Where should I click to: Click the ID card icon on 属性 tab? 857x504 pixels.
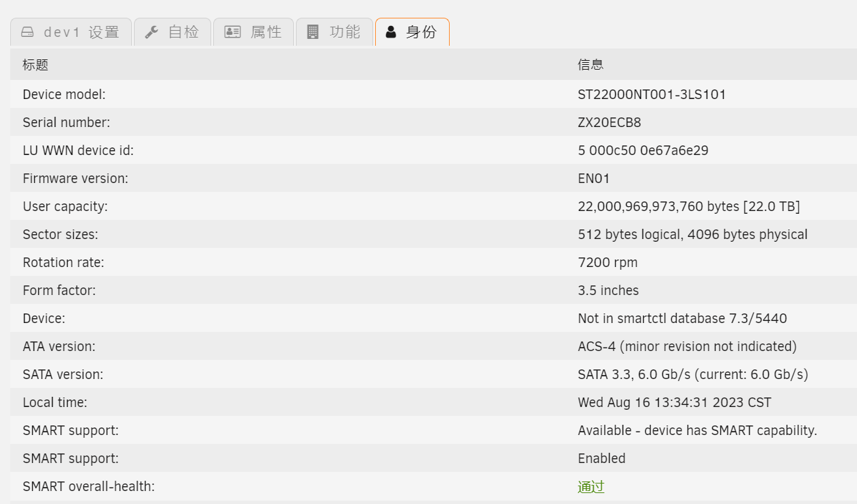click(x=232, y=32)
